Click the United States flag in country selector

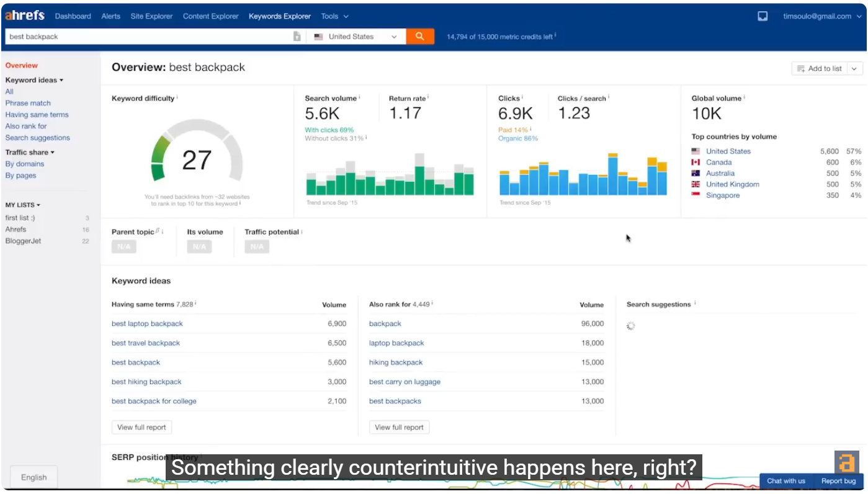tap(319, 37)
